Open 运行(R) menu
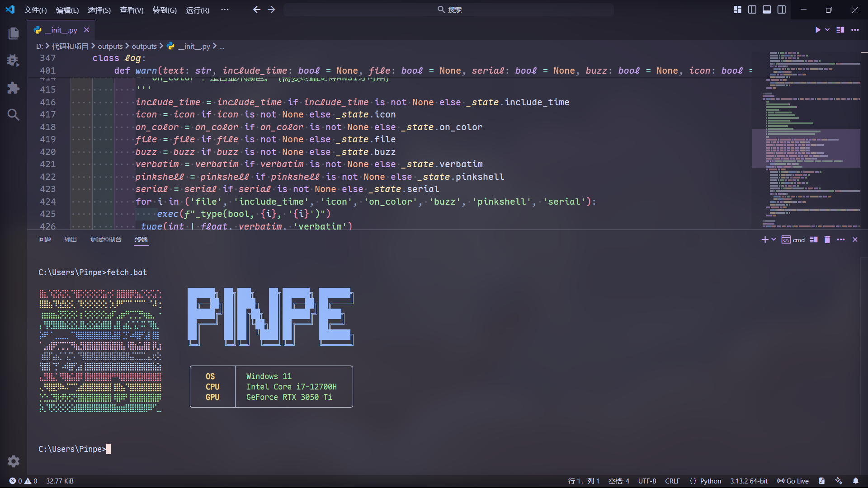868x488 pixels. [x=198, y=10]
